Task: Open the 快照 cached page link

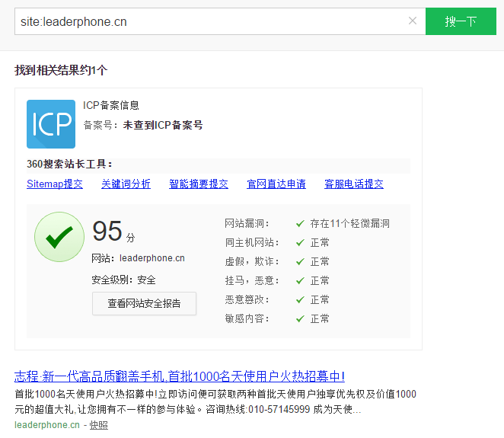Action: pos(99,425)
